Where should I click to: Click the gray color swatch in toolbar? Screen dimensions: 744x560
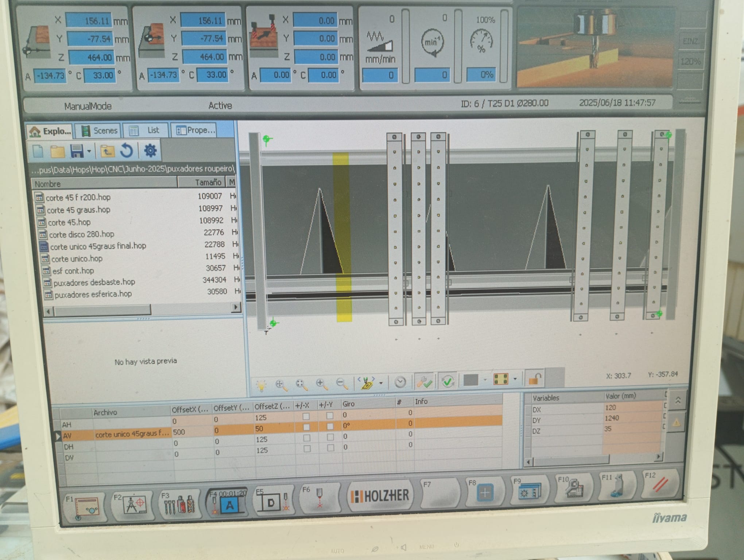[470, 380]
